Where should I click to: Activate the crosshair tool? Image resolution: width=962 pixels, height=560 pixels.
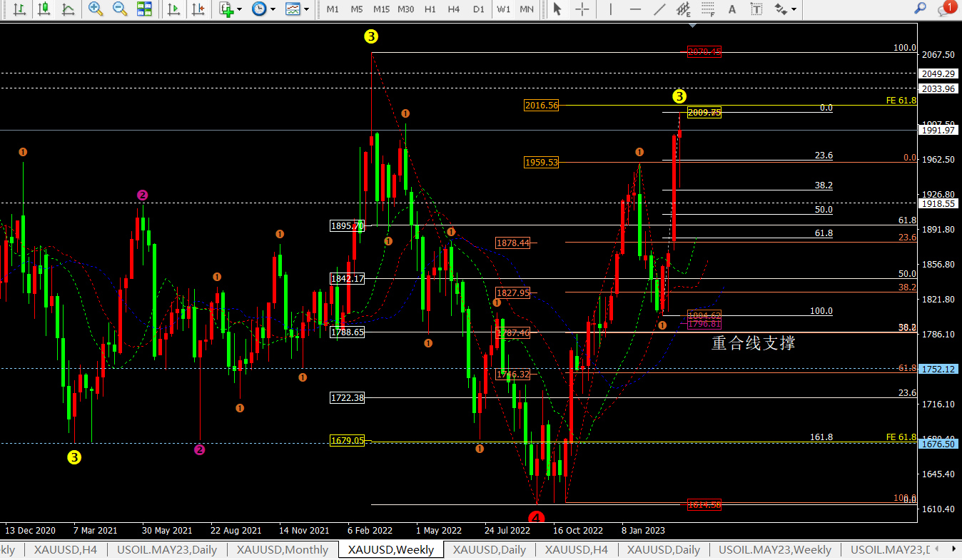[x=582, y=9]
